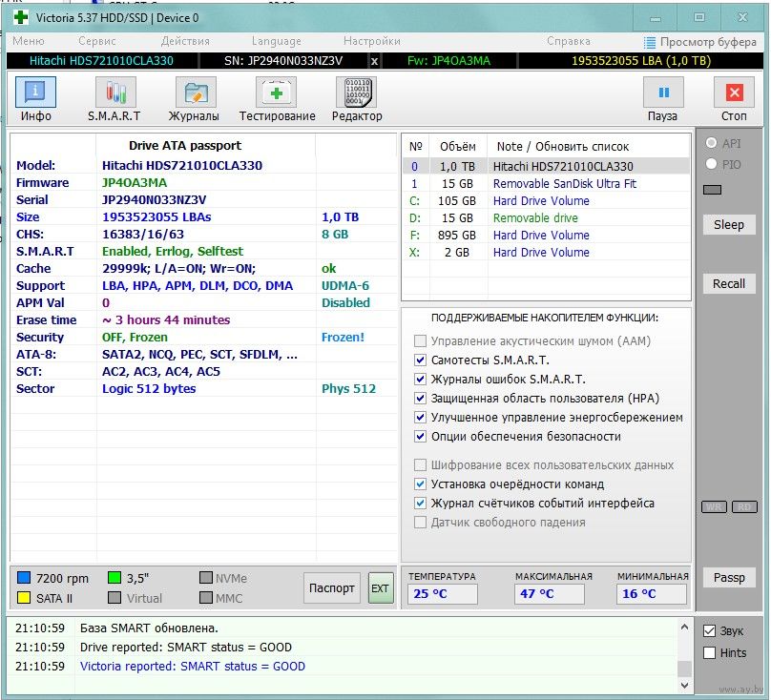
Task: Select the API radio button
Action: pyautogui.click(x=711, y=143)
